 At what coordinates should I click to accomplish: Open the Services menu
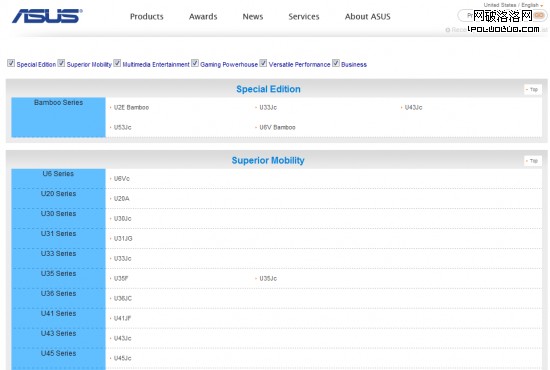click(304, 16)
